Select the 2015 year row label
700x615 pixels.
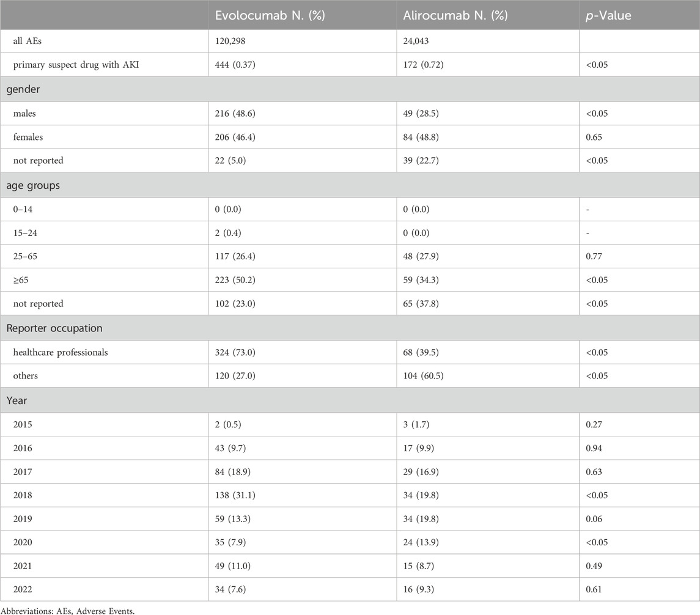[x=23, y=424]
